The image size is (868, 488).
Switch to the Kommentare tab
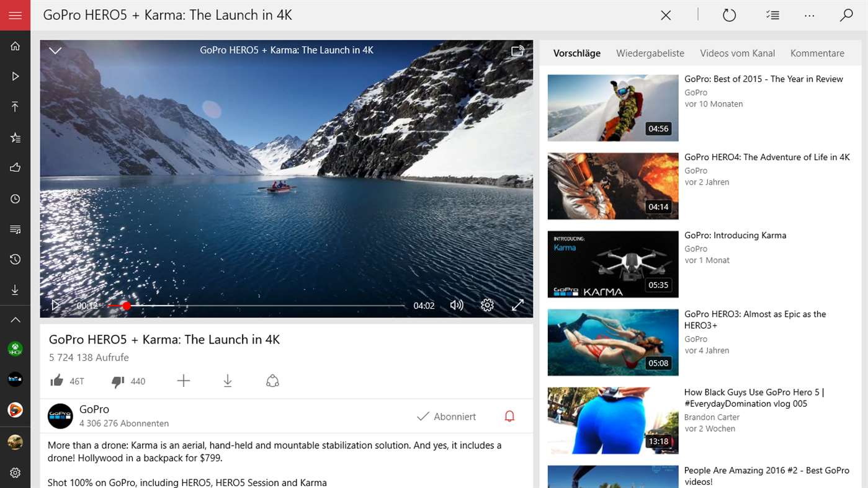point(817,53)
